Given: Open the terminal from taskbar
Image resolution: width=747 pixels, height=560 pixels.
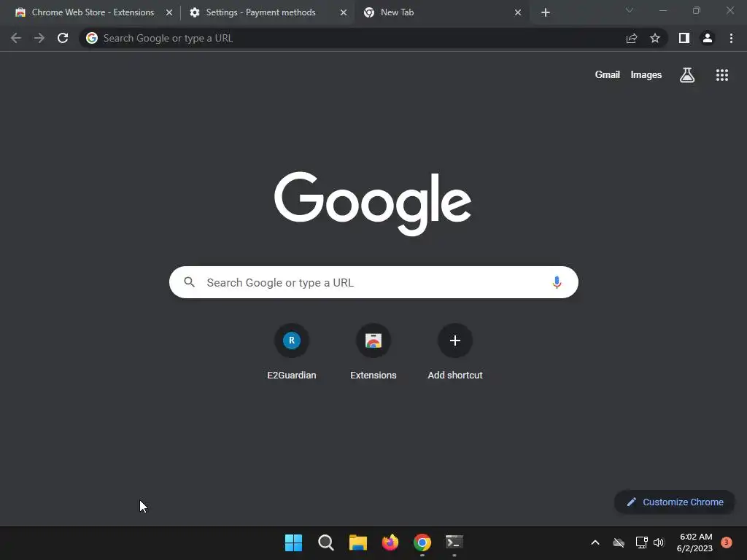Looking at the screenshot, I should [x=454, y=542].
